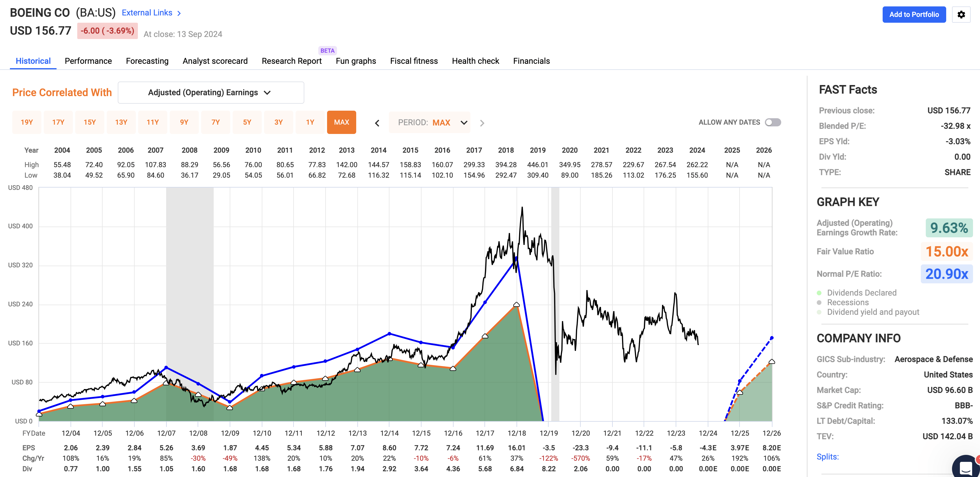Viewport: 980px width, 477px height.
Task: Click the 12/14 blue normal P/E data point
Action: pyautogui.click(x=389, y=334)
